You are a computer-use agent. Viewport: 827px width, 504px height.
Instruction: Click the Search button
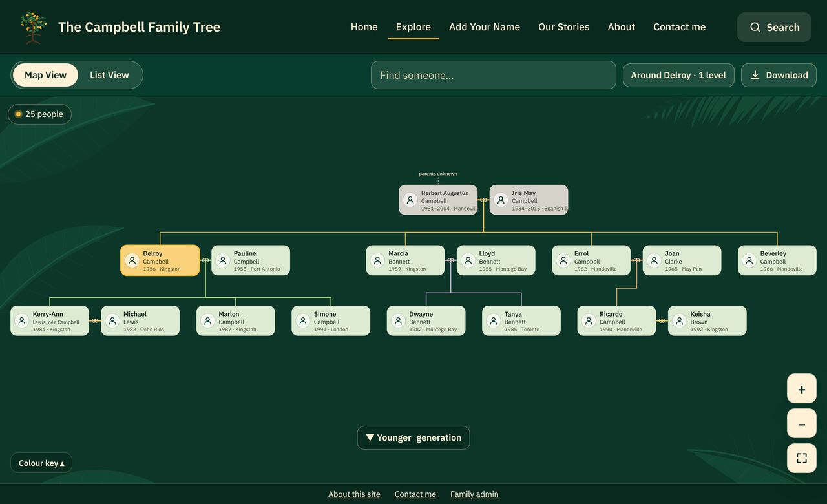point(774,27)
